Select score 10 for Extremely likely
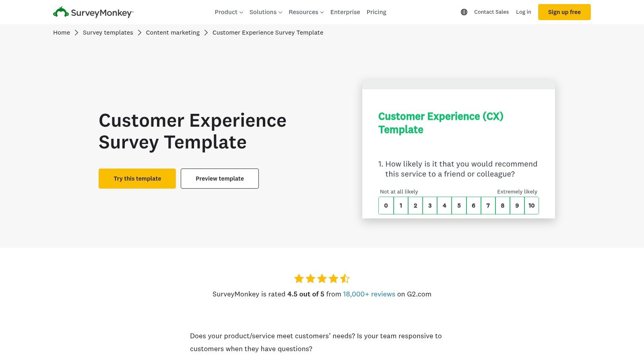The image size is (644, 362). pyautogui.click(x=531, y=206)
